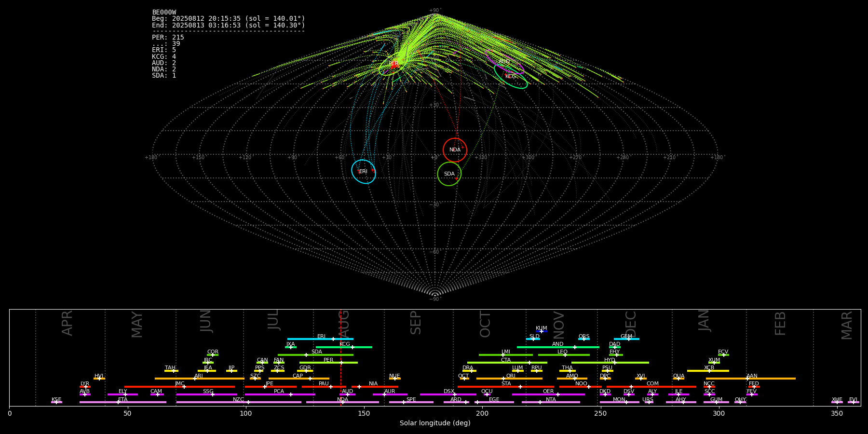Viewport: 868px width, 434px height.
Task: Click the +90° latitude label atop the map
Action: [434, 10]
